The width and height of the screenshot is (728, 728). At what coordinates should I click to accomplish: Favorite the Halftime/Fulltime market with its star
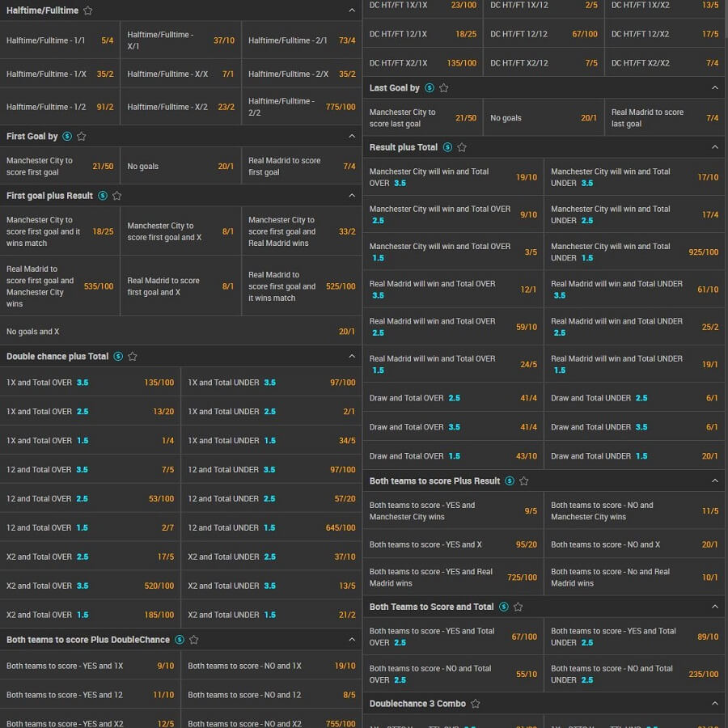click(87, 11)
